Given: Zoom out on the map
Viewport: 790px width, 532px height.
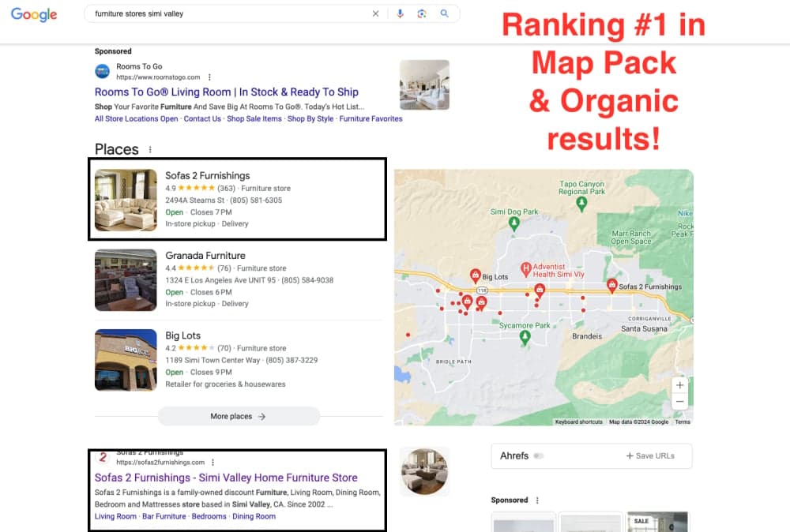Looking at the screenshot, I should [679, 402].
